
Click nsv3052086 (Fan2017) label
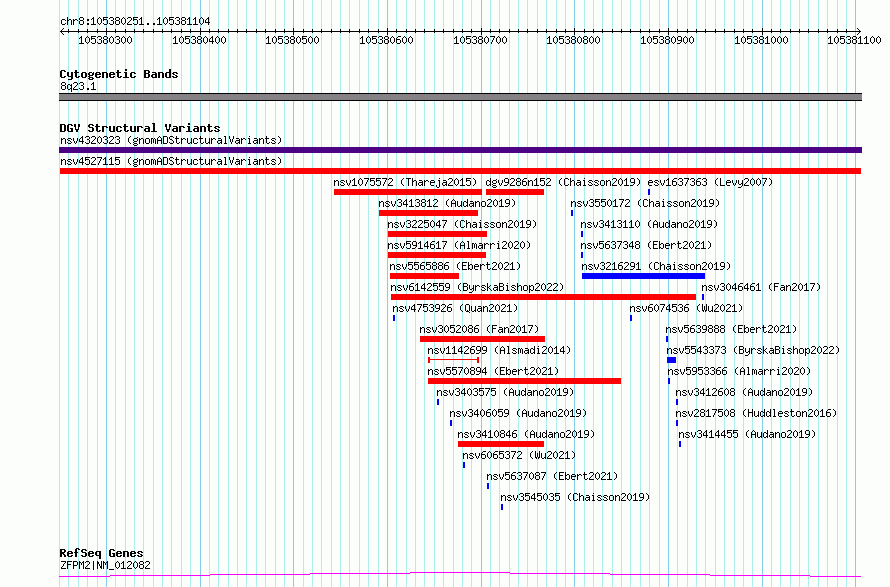pyautogui.click(x=479, y=329)
